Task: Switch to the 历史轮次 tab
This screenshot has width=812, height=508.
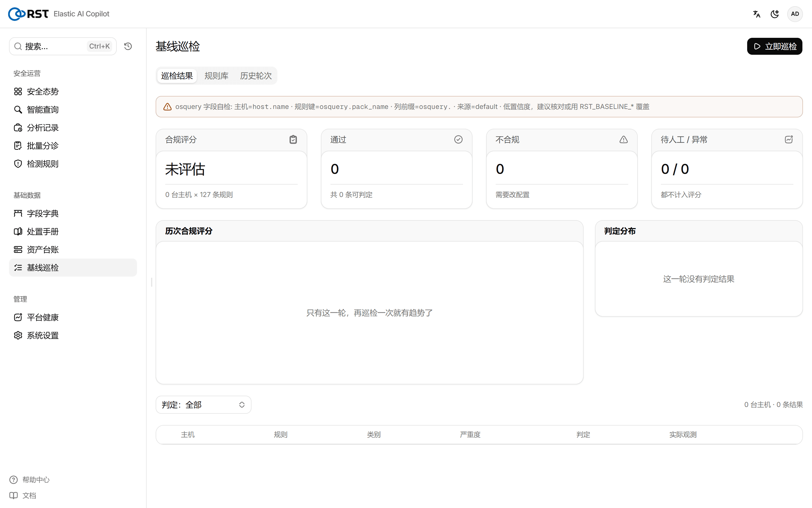Action: click(x=256, y=76)
